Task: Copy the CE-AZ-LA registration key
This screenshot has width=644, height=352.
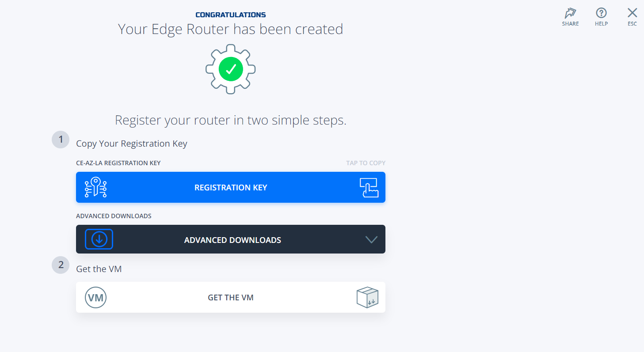Action: coord(230,187)
